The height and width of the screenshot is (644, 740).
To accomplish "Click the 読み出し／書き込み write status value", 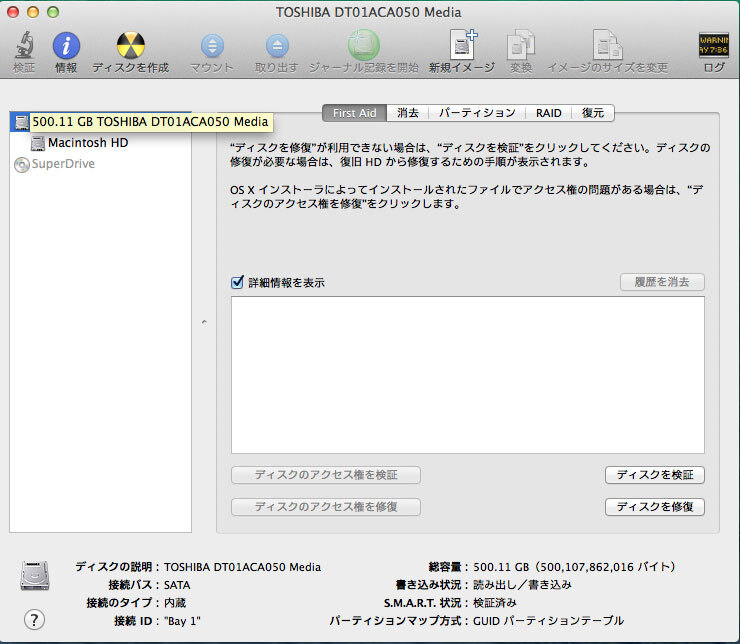I will [x=522, y=585].
